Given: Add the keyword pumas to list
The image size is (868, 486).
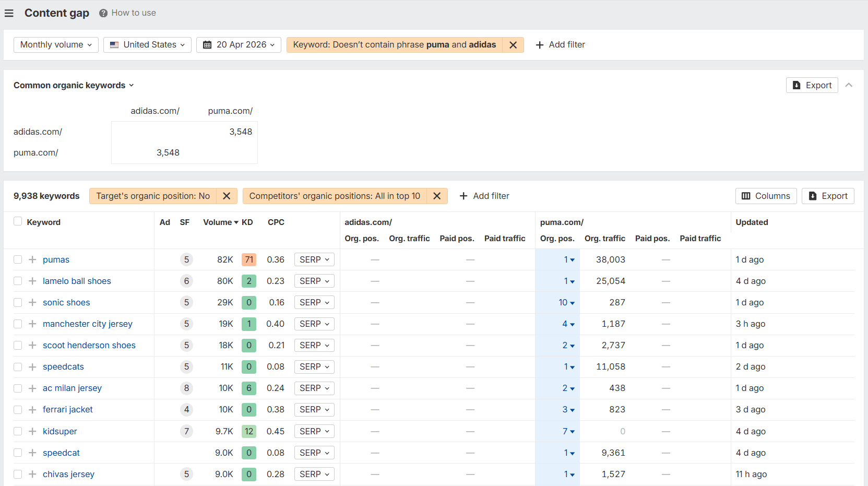Looking at the screenshot, I should [32, 259].
